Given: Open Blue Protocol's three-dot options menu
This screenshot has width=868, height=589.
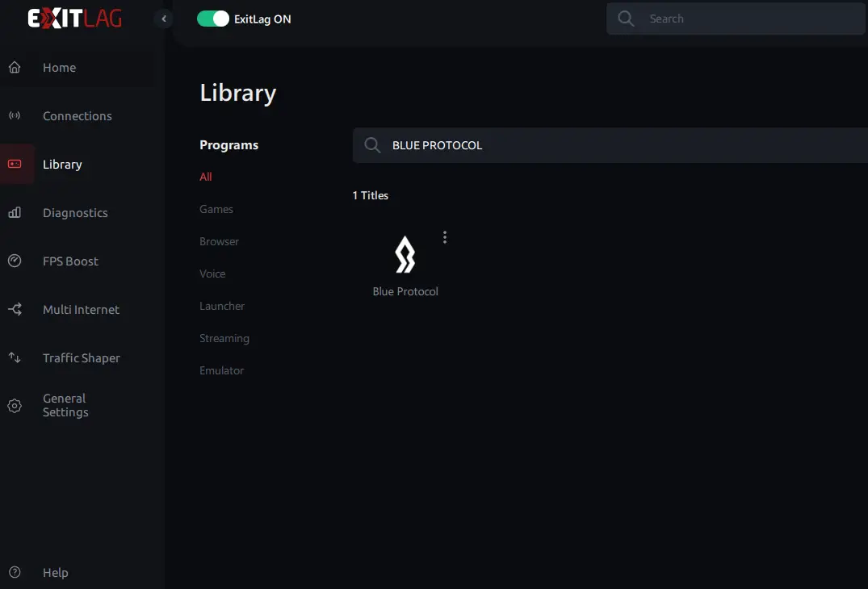Looking at the screenshot, I should 445,237.
